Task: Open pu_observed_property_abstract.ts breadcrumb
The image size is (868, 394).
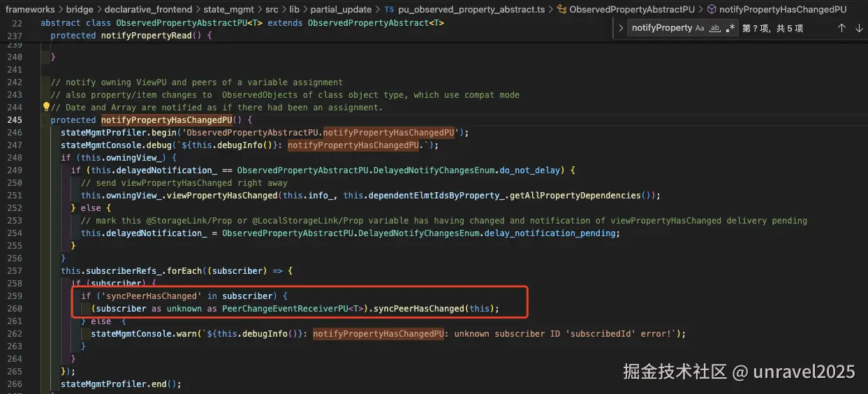Action: coord(471,9)
